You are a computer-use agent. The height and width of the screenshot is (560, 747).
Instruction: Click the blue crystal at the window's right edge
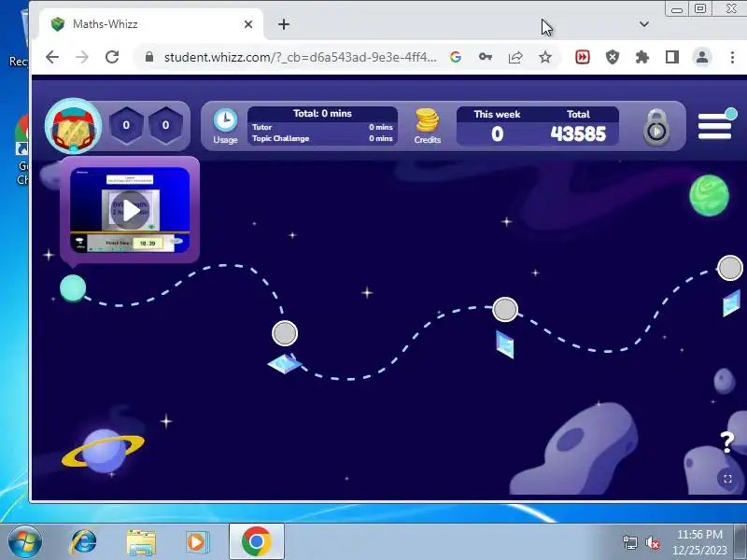tap(731, 302)
